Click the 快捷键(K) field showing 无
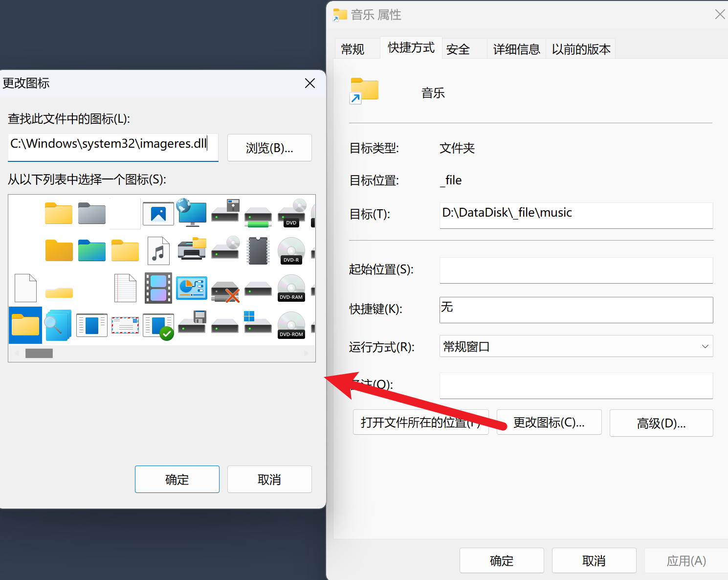 (x=576, y=310)
